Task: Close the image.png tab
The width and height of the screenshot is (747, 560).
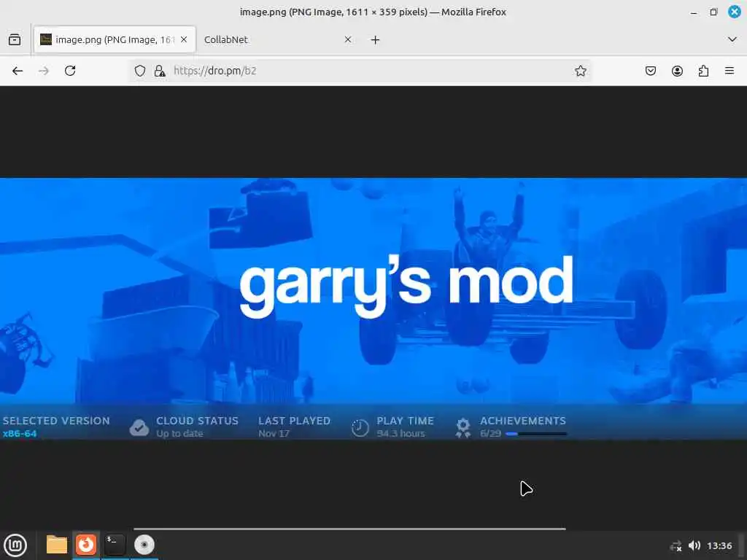Action: click(x=184, y=39)
